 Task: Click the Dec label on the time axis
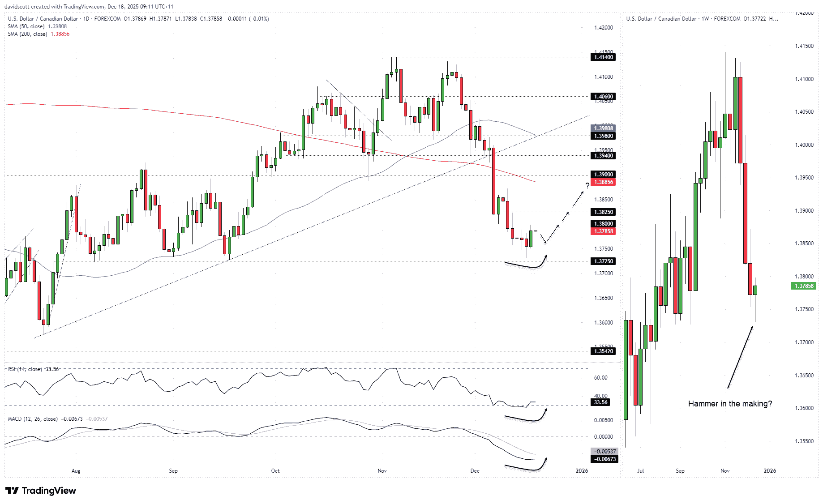pyautogui.click(x=476, y=471)
